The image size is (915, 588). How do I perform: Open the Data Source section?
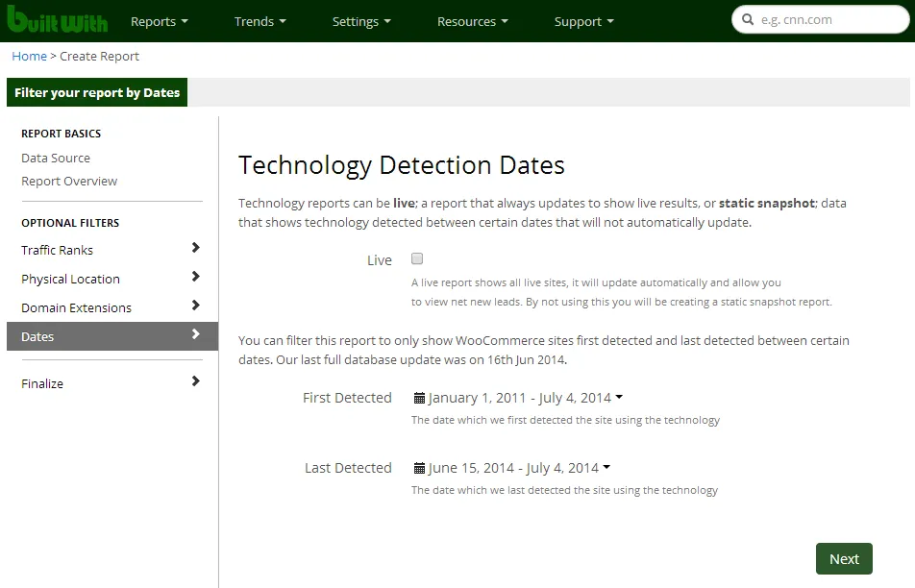point(56,158)
